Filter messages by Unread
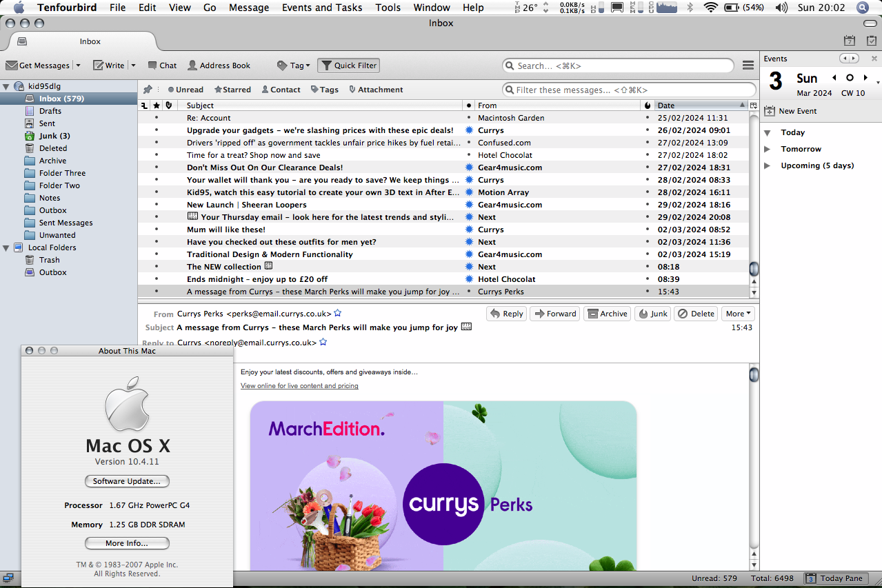This screenshot has width=882, height=588. 186,90
